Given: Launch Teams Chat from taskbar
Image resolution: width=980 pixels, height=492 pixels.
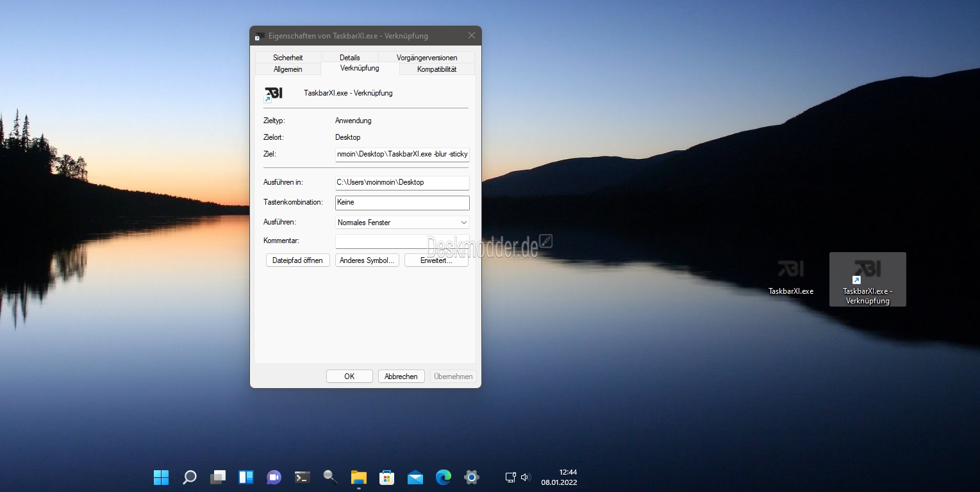Looking at the screenshot, I should [274, 477].
